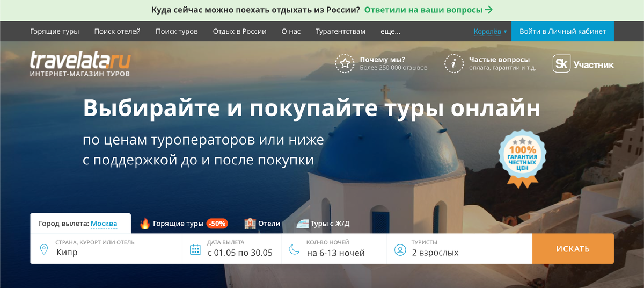This screenshot has height=288, width=644.
Task: Open Отдых в России menu item
Action: pyautogui.click(x=239, y=32)
